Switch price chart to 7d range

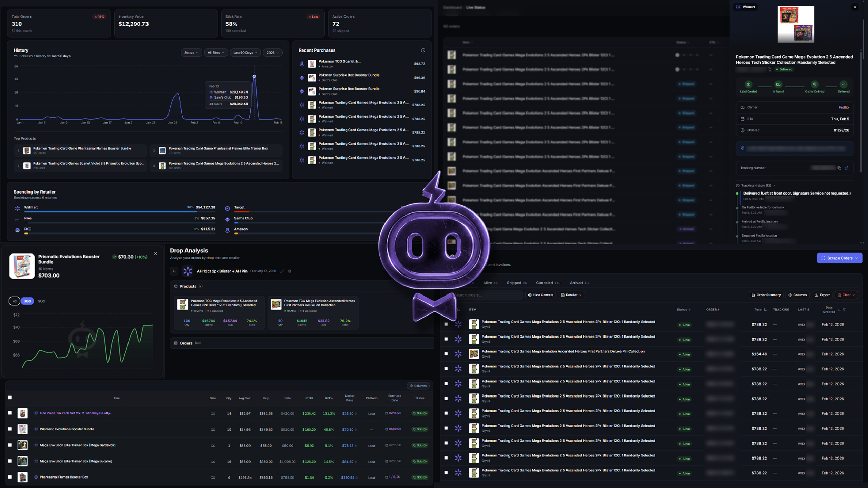[x=14, y=301]
